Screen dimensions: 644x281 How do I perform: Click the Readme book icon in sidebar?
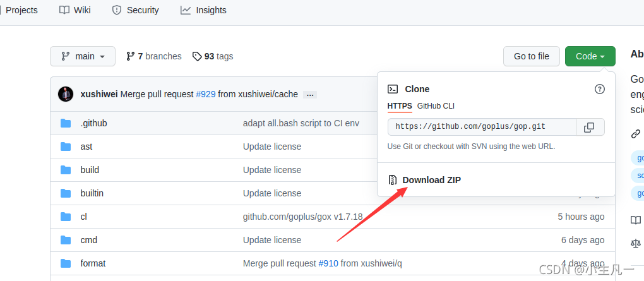click(x=636, y=220)
